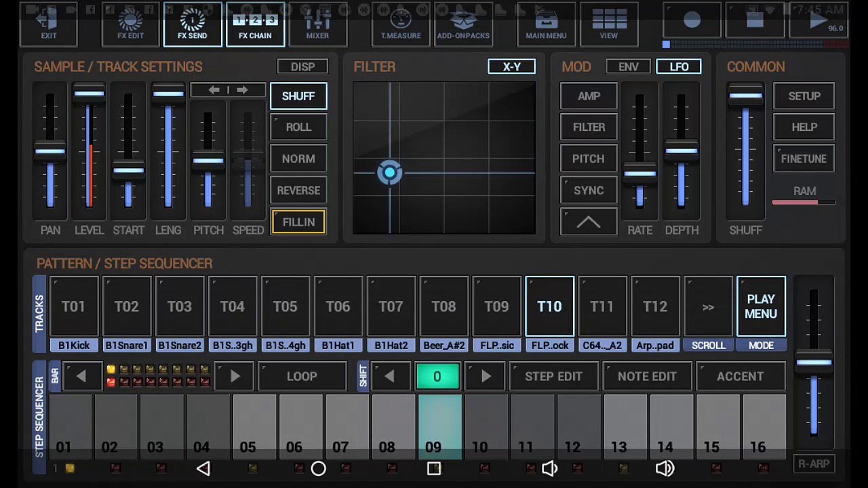Open NOTE EDIT mode
The image size is (868, 488).
(x=647, y=376)
